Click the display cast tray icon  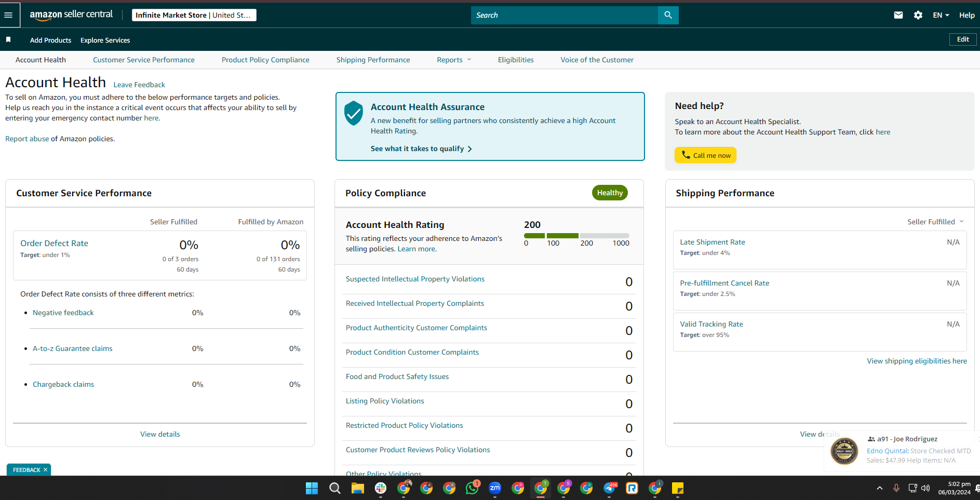pos(912,488)
